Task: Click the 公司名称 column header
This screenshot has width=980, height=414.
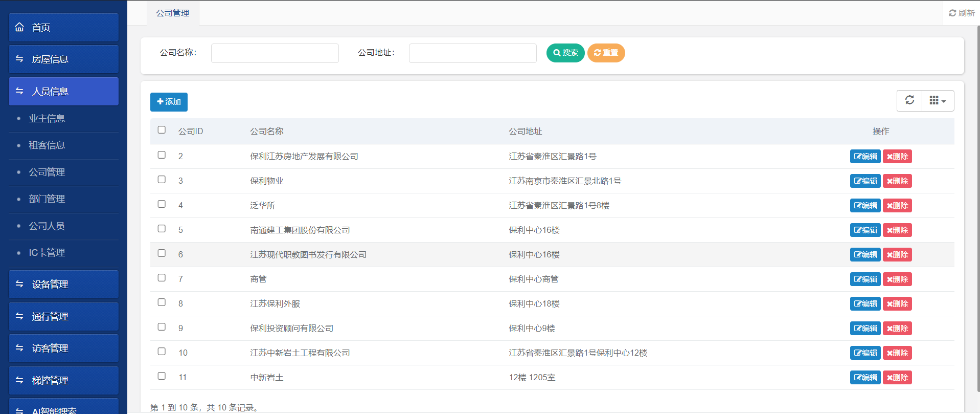Action: coord(267,132)
